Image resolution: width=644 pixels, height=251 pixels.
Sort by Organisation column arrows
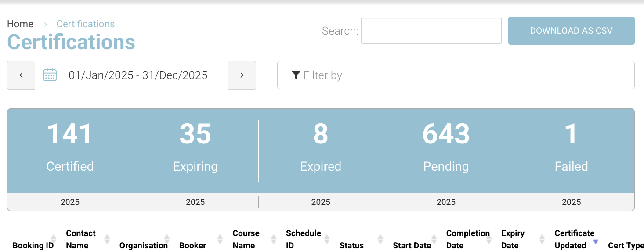pos(167,239)
